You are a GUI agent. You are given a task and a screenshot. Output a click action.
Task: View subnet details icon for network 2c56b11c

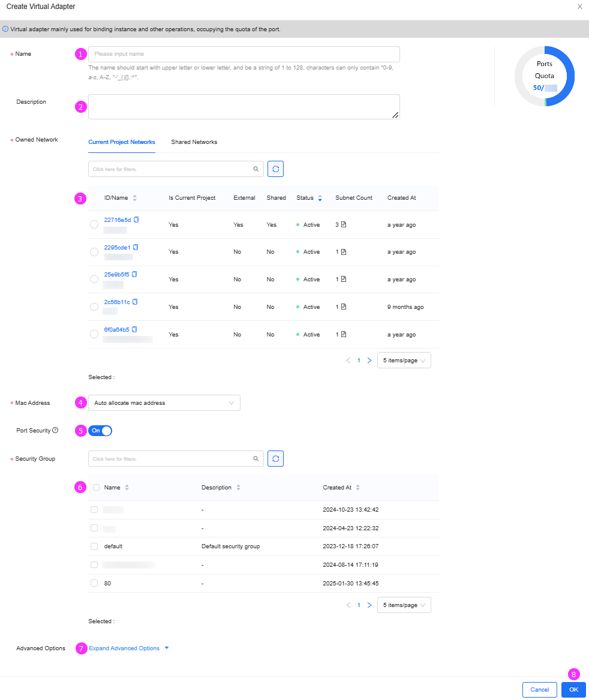point(344,307)
